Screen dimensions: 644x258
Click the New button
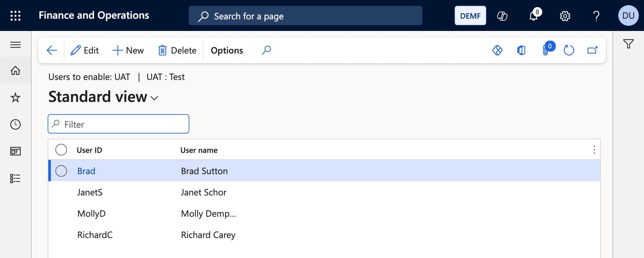(128, 50)
